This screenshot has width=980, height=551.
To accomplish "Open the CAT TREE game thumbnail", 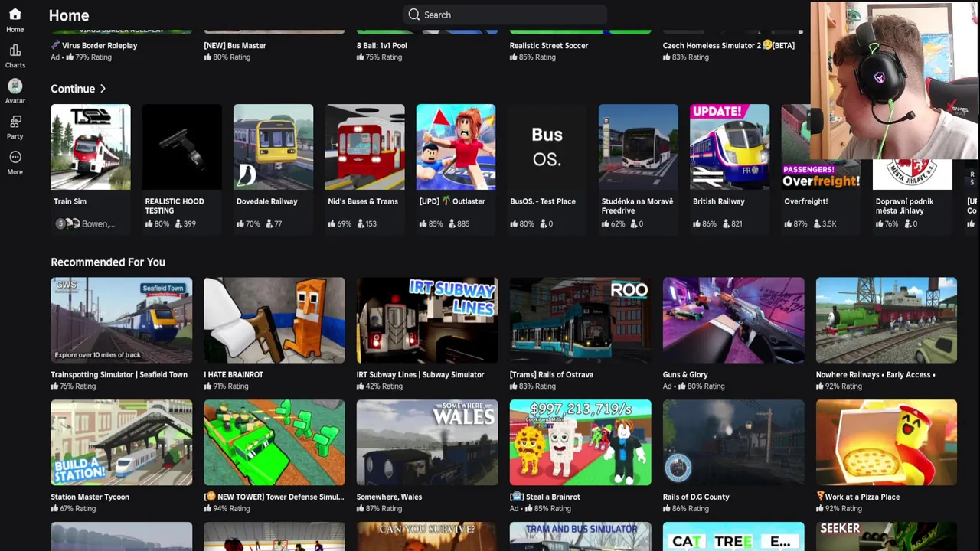I will (733, 536).
